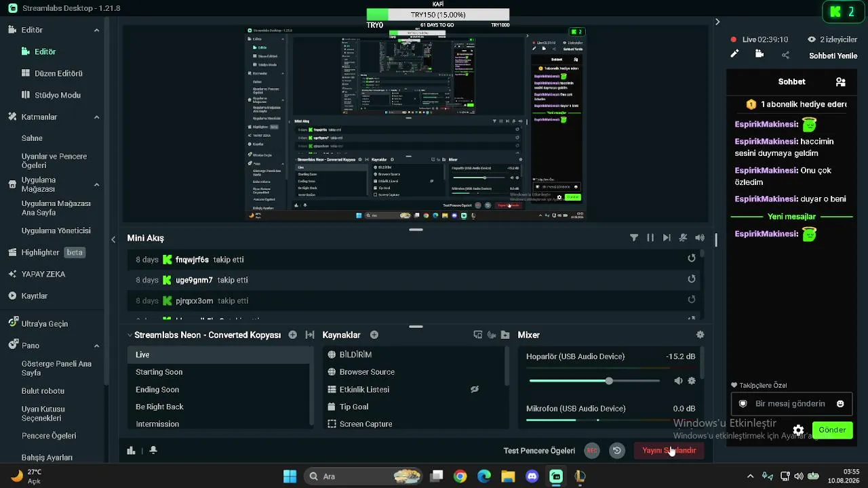This screenshot has height=488, width=868.
Task: Open settings for Hoparlör audio source
Action: pyautogui.click(x=692, y=381)
